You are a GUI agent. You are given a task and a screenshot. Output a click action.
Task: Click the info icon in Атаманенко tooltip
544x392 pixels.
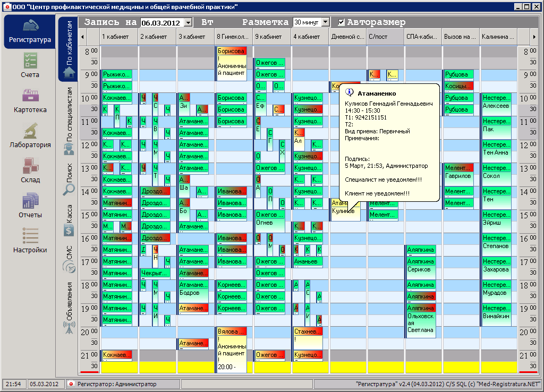pos(350,92)
